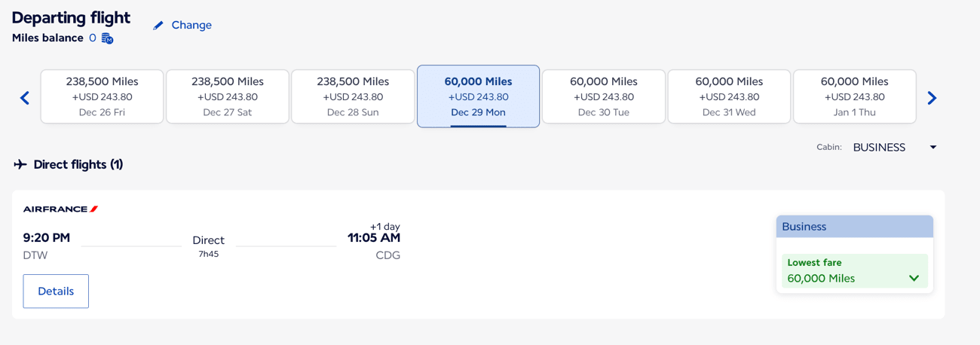Click the next dates right arrow

[x=932, y=98]
